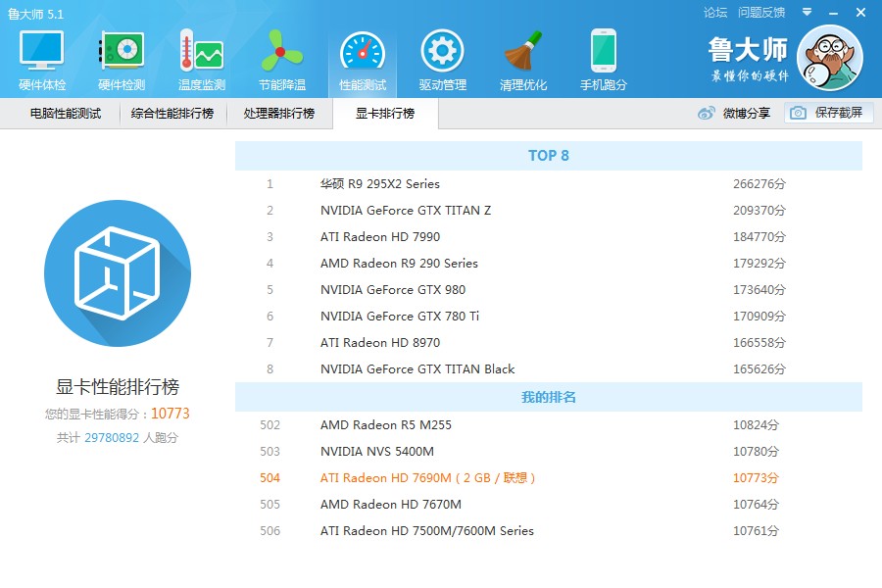Close the 鲁大师 window
Viewport: 882px width, 588px height.
pyautogui.click(x=860, y=12)
